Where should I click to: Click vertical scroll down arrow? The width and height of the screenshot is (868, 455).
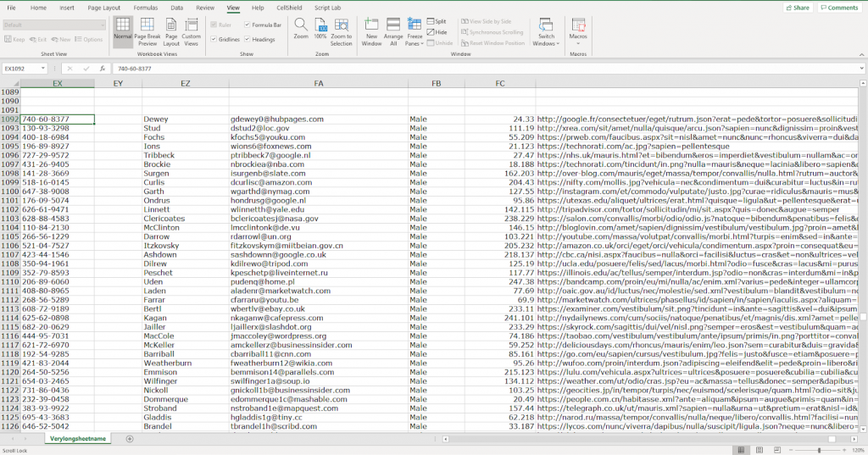[863, 429]
